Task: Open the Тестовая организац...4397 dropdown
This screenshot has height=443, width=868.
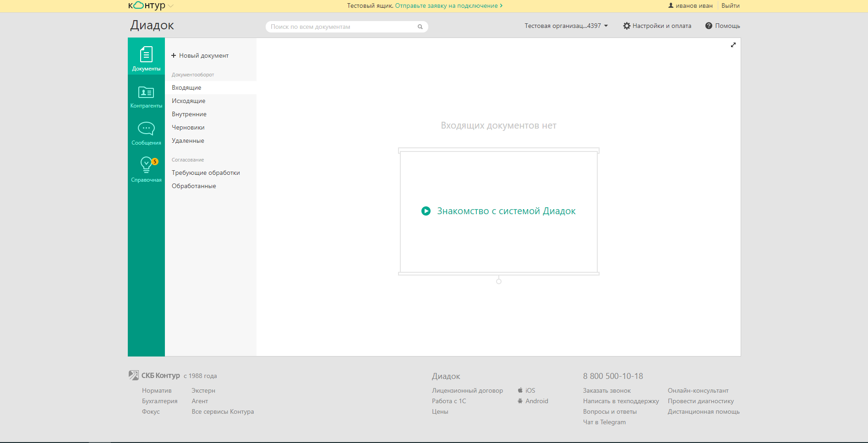Action: [x=566, y=26]
